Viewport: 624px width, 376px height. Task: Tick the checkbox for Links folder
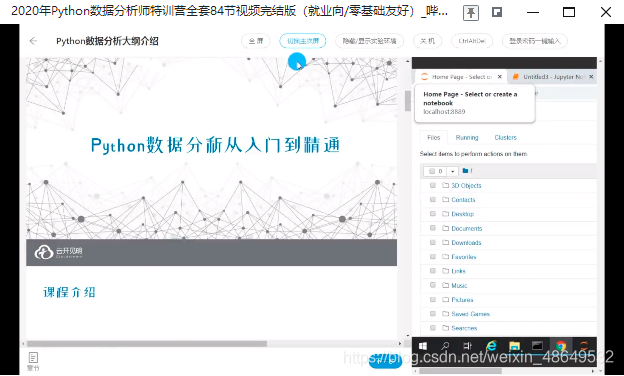pyautogui.click(x=433, y=271)
